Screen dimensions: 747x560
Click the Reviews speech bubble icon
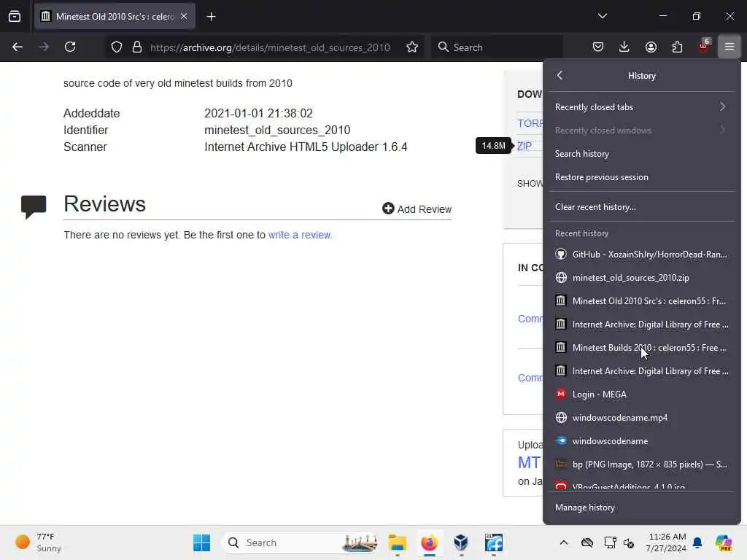[x=34, y=206]
